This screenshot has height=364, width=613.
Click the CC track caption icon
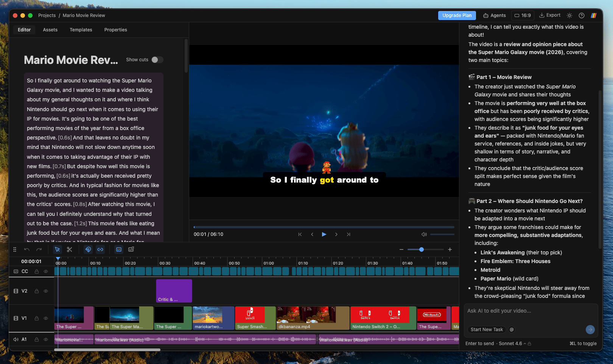(x=16, y=271)
